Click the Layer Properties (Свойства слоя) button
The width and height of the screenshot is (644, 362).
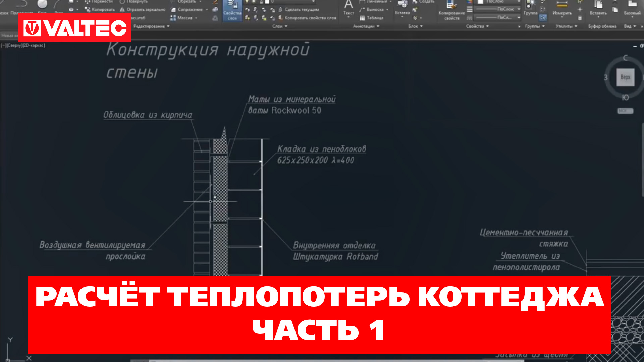(232, 10)
